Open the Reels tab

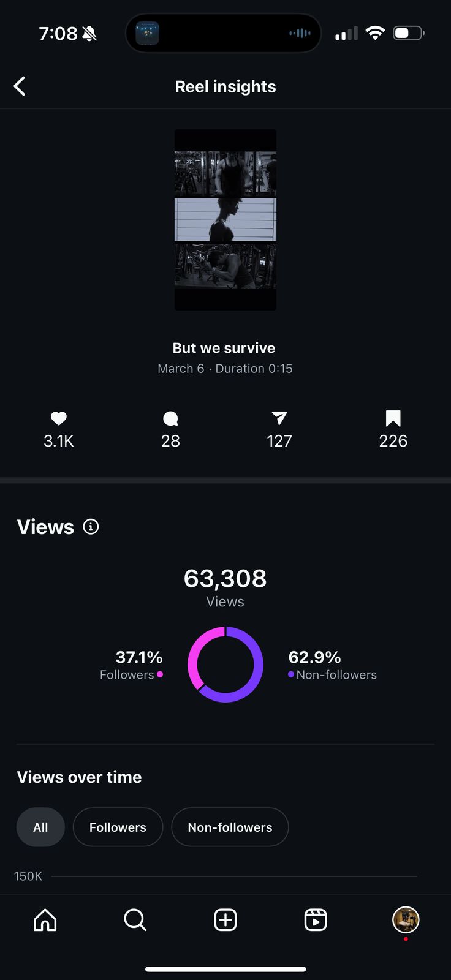(x=316, y=919)
